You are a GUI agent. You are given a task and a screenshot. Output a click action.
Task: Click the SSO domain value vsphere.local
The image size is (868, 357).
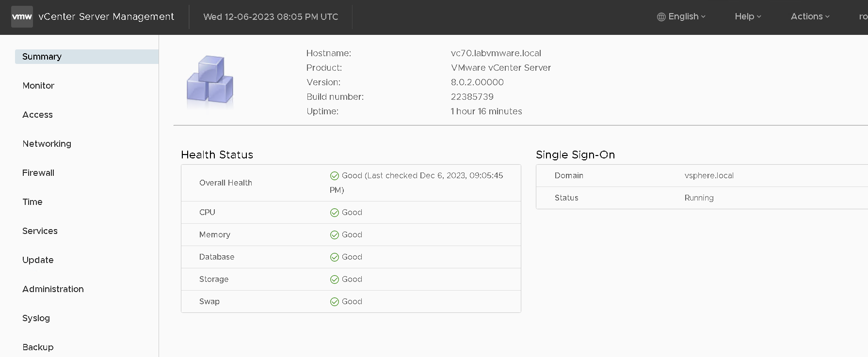tap(709, 176)
